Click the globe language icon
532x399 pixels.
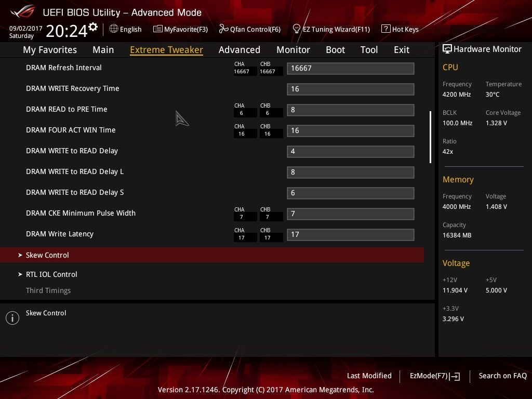point(114,29)
